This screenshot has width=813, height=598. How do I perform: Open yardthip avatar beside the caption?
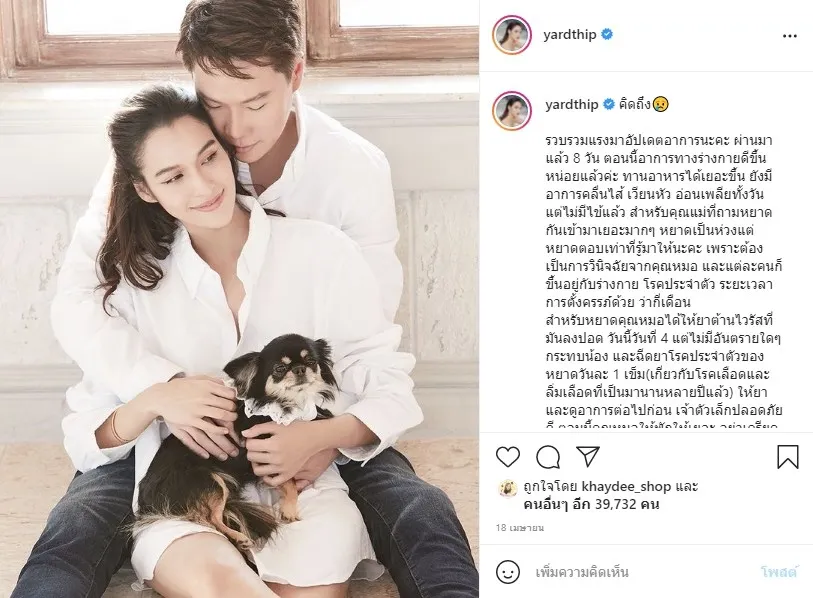pos(512,110)
